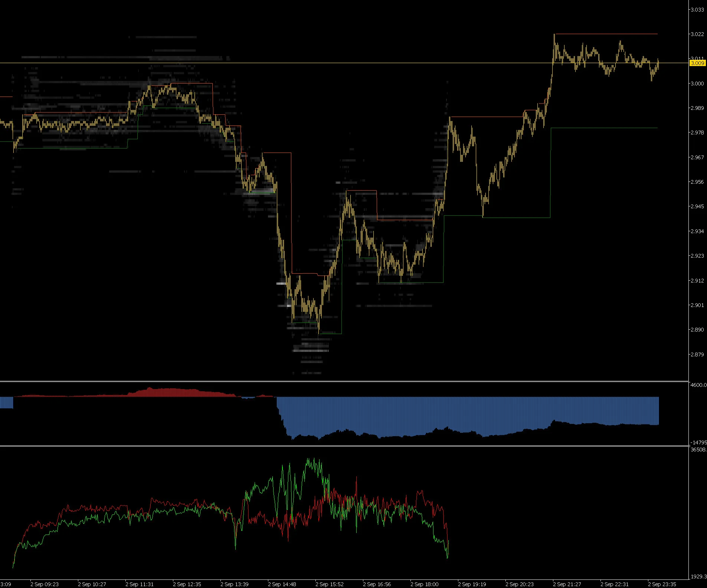The height and width of the screenshot is (588, 707).
Task: Select separator between histogram and oscillator panes
Action: pyautogui.click(x=344, y=446)
